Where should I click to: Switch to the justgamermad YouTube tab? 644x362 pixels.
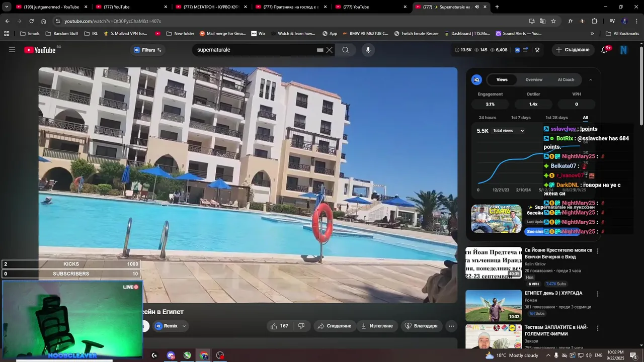coord(51,7)
